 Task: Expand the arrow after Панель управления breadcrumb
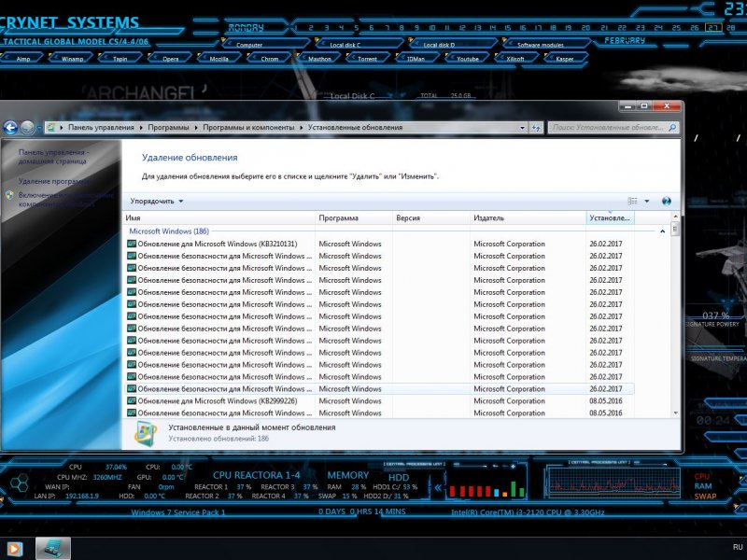pyautogui.click(x=141, y=128)
